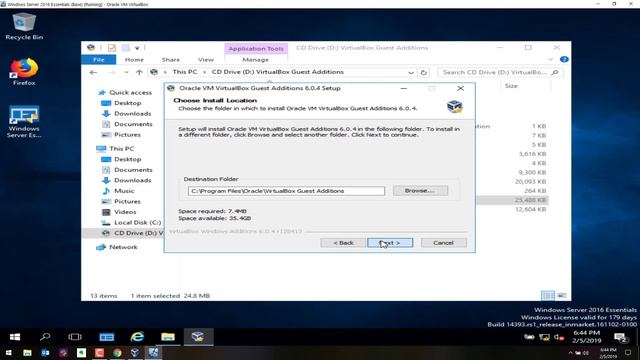Image resolution: width=640 pixels, height=360 pixels.
Task: Switch Explorer to details view icon
Action: coord(548,295)
